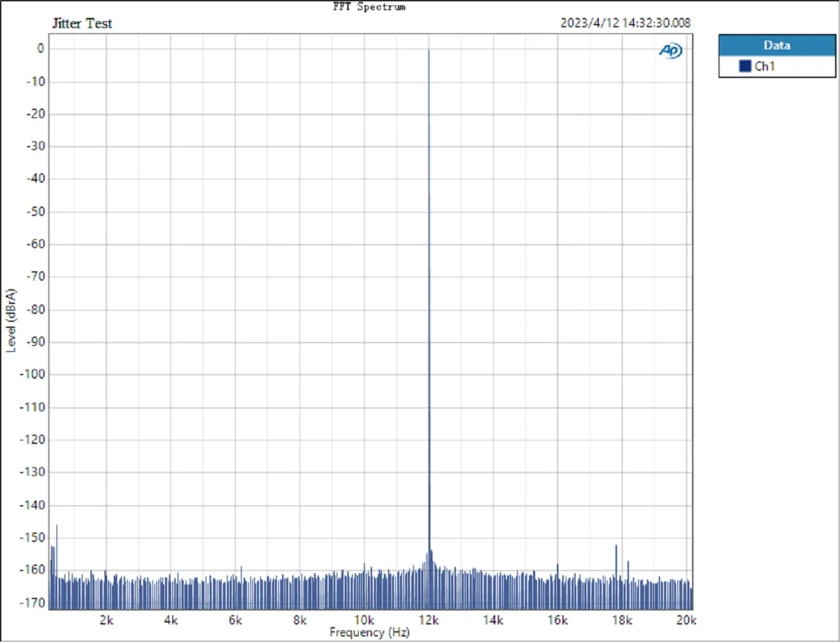Click the 0 level tick label

(x=41, y=49)
